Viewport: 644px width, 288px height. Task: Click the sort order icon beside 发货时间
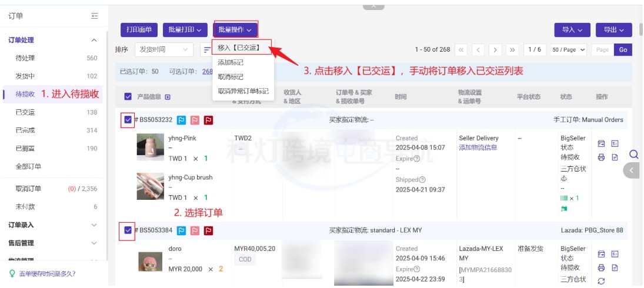click(207, 49)
